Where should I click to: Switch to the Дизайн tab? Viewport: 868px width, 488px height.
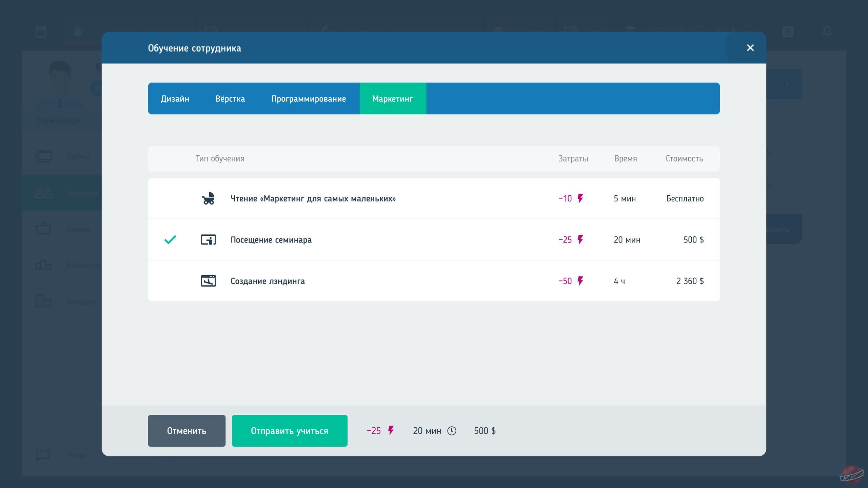pyautogui.click(x=175, y=99)
